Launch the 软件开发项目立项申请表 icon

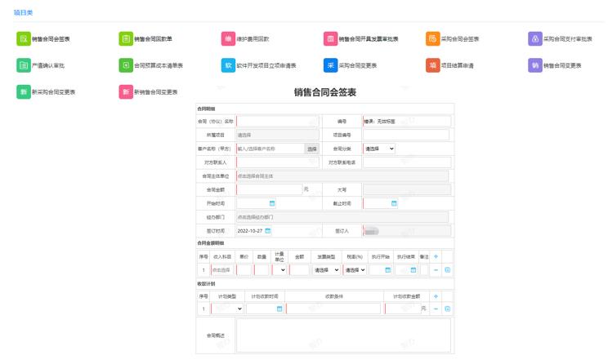[x=228, y=66]
